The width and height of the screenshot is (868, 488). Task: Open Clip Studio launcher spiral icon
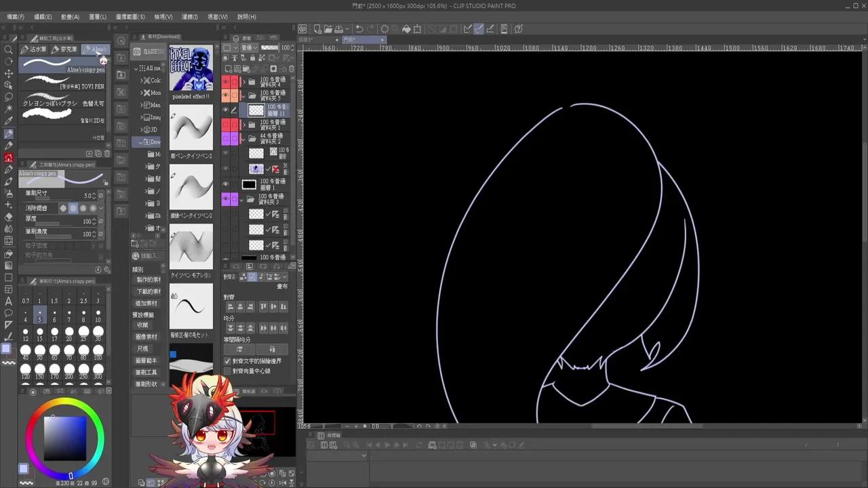tap(302, 29)
